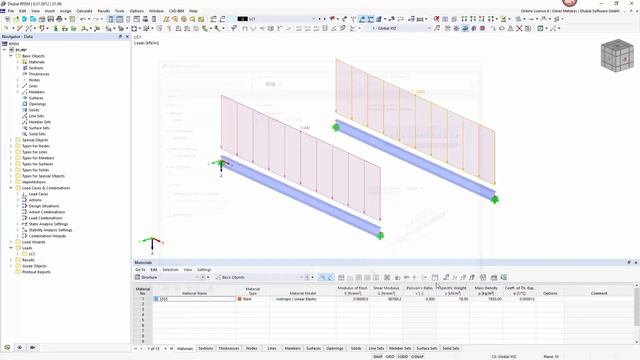The height and width of the screenshot is (360, 640).
Task: Click the Materials table vertical scrollbar
Action: pos(637,313)
